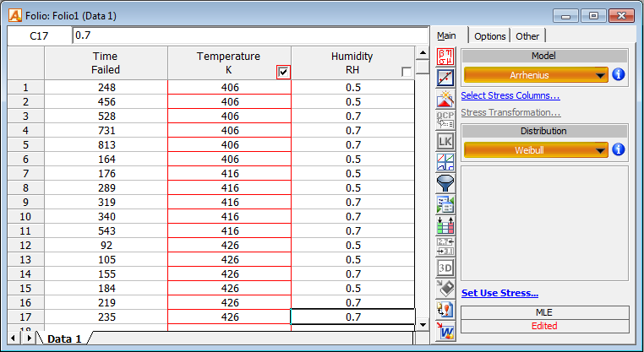This screenshot has width=644, height=352.
Task: Switch to the Other tab
Action: click(x=527, y=36)
